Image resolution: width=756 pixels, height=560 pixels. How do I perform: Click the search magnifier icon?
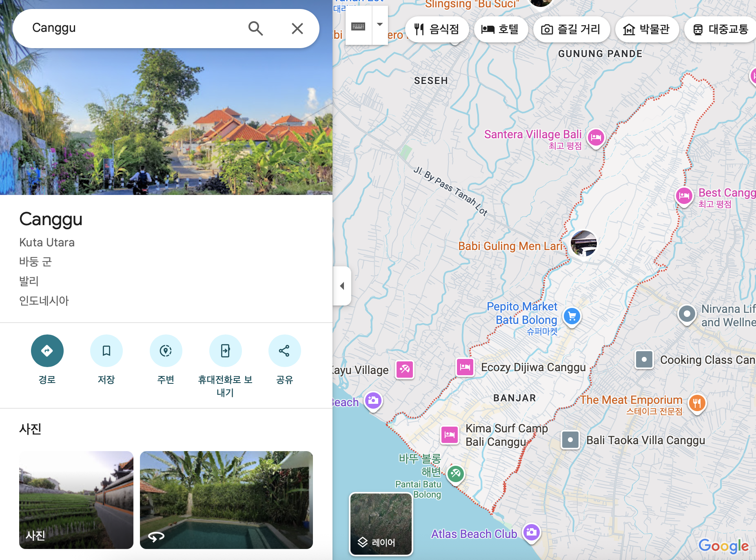(255, 29)
